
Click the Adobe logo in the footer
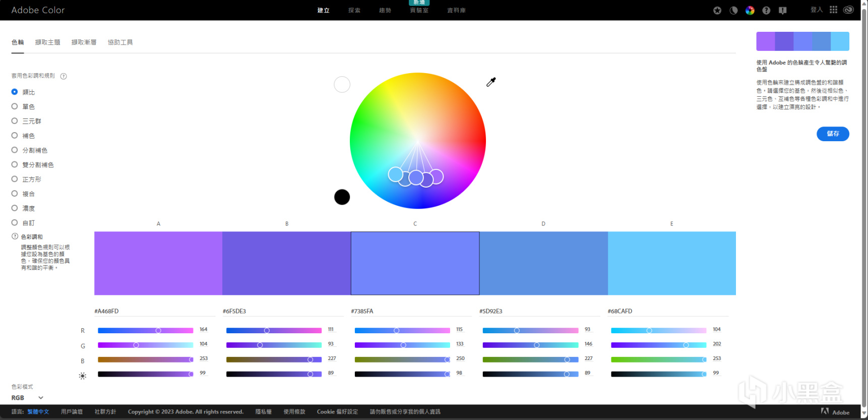[835, 412]
